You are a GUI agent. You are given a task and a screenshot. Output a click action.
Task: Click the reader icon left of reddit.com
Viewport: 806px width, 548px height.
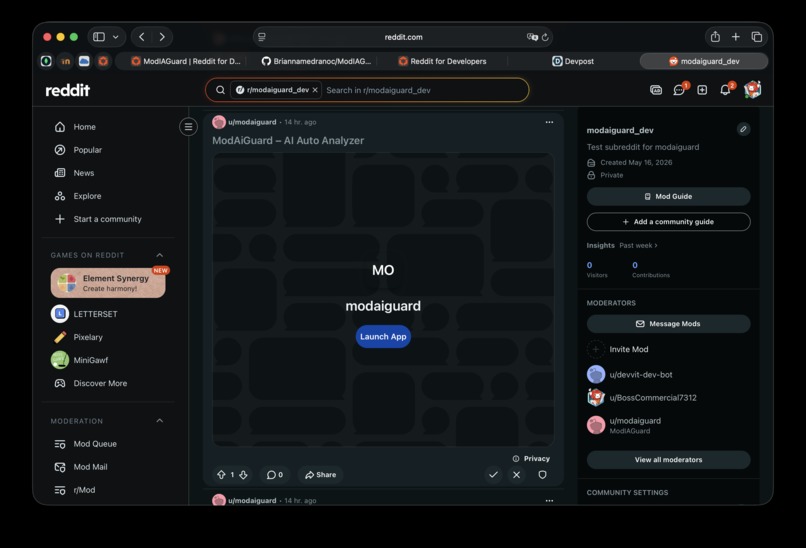tap(262, 37)
